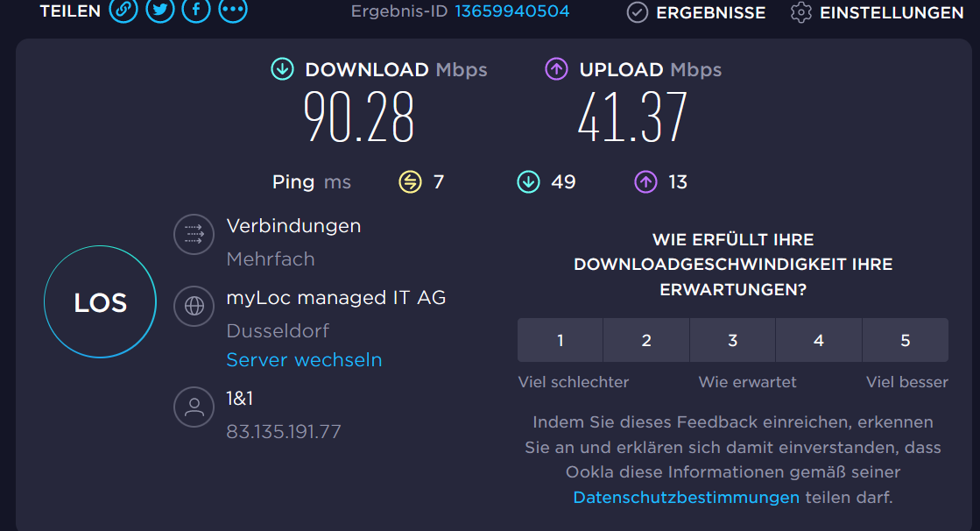Open the Ergebnisse results page
Image resolution: width=980 pixels, height=531 pixels.
(696, 12)
